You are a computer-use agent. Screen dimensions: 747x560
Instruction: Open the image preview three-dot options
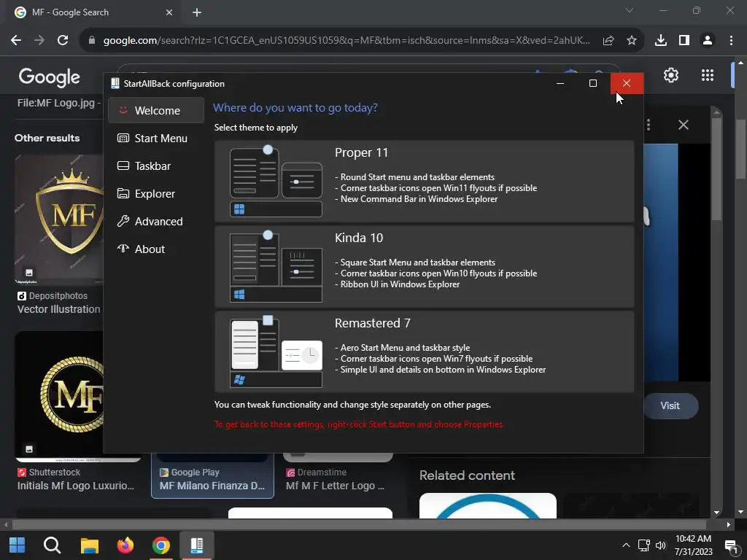coord(649,125)
